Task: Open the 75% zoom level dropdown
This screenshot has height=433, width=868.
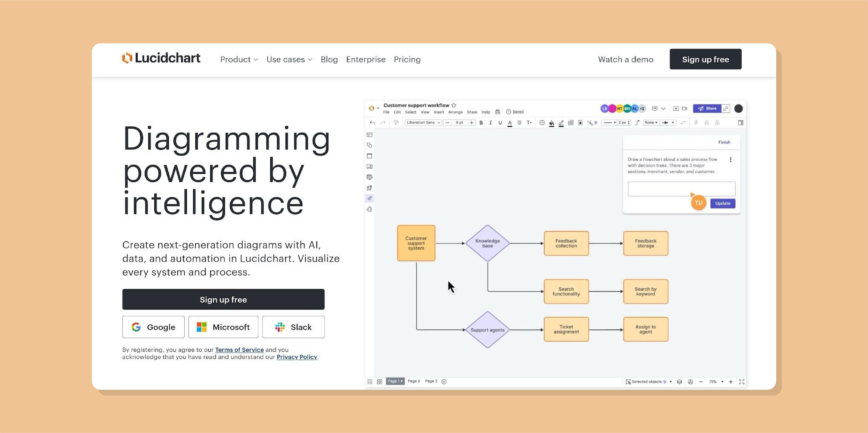Action: [x=716, y=382]
